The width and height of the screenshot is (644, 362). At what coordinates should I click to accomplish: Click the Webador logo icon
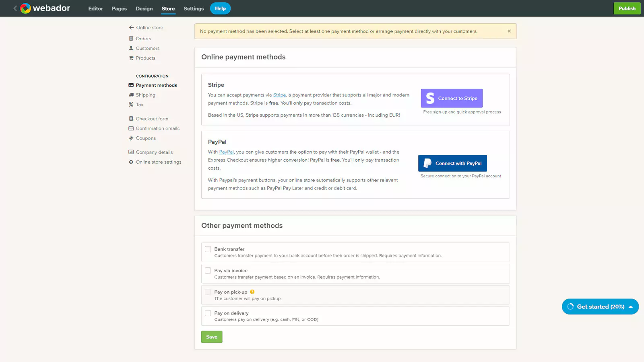25,8
